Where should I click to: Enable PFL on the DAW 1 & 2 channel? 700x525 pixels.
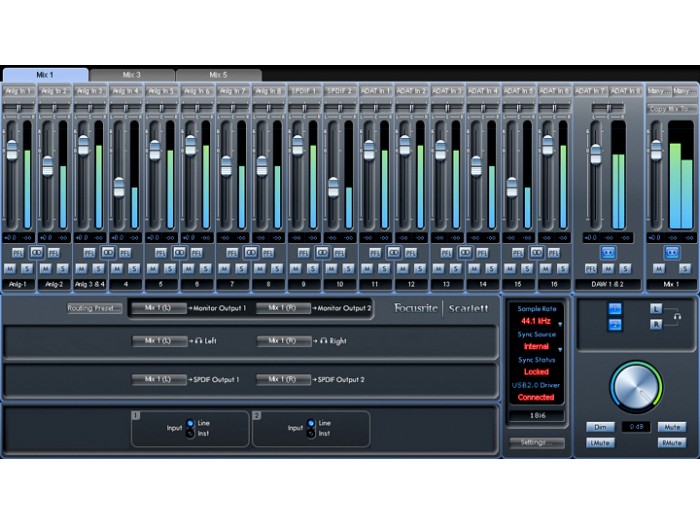[591, 269]
